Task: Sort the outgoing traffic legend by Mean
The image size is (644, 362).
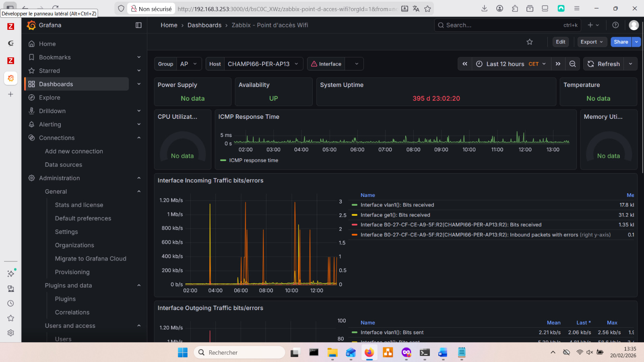Action: coord(553,323)
